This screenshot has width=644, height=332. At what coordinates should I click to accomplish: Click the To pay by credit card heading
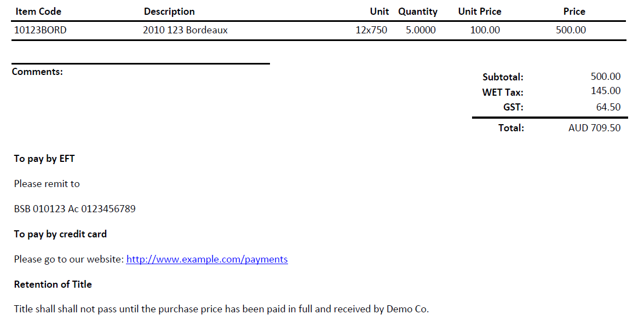(x=60, y=234)
